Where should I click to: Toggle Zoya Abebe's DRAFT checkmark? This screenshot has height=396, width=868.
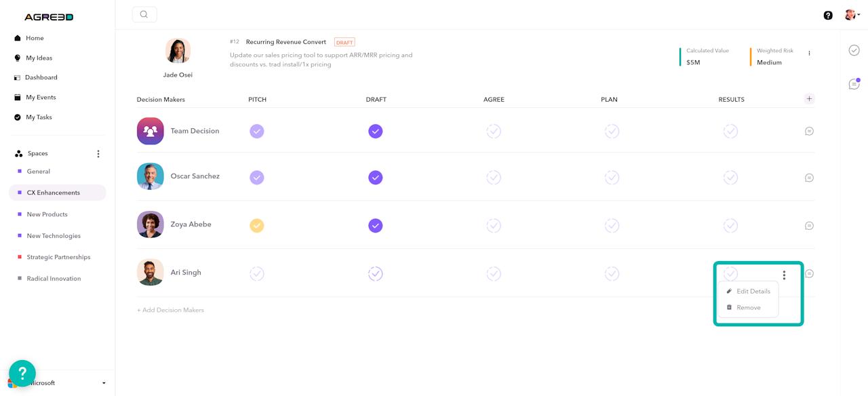click(x=376, y=226)
